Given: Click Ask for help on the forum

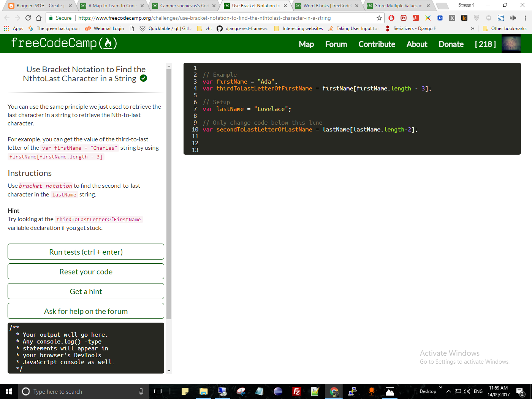Looking at the screenshot, I should 86,311.
